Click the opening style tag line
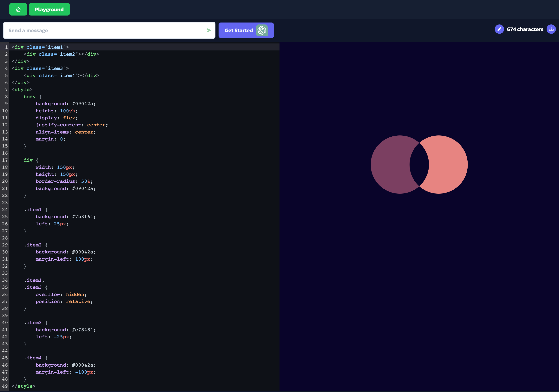The image size is (559, 392). tap(22, 90)
